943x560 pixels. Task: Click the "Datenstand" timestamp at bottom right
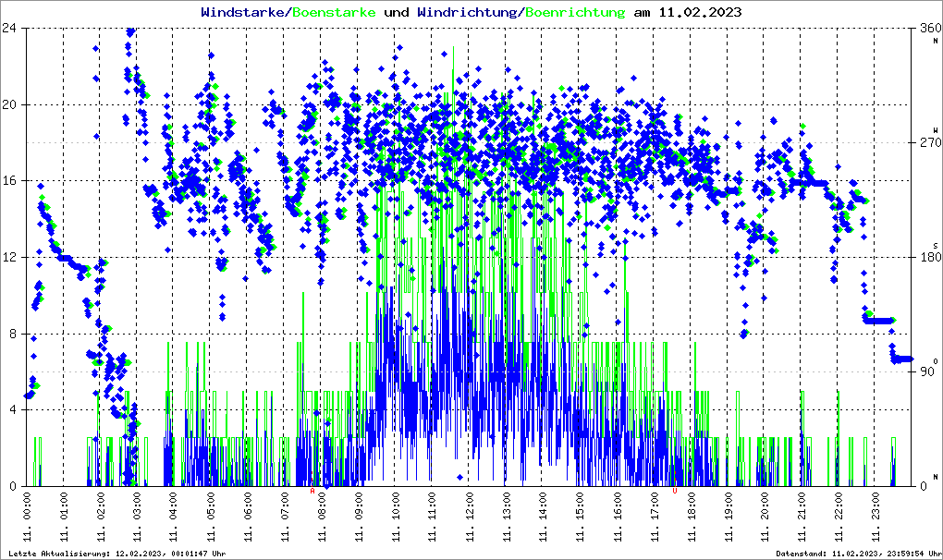857,554
